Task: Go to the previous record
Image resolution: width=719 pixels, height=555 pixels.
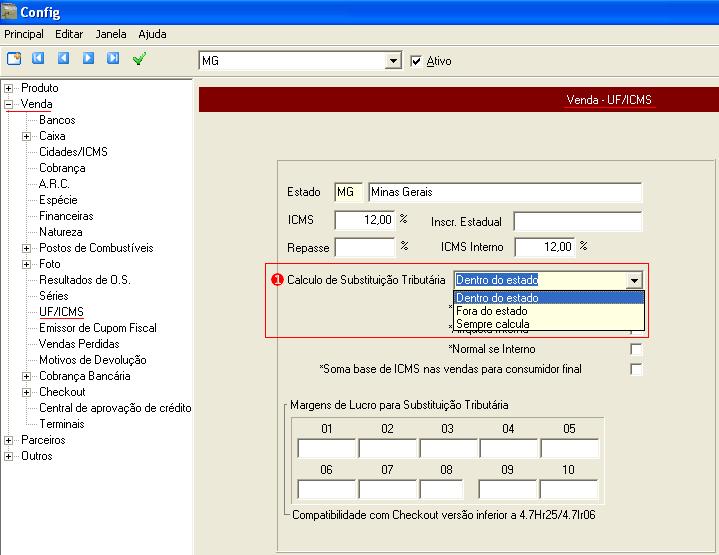Action: coord(63,59)
